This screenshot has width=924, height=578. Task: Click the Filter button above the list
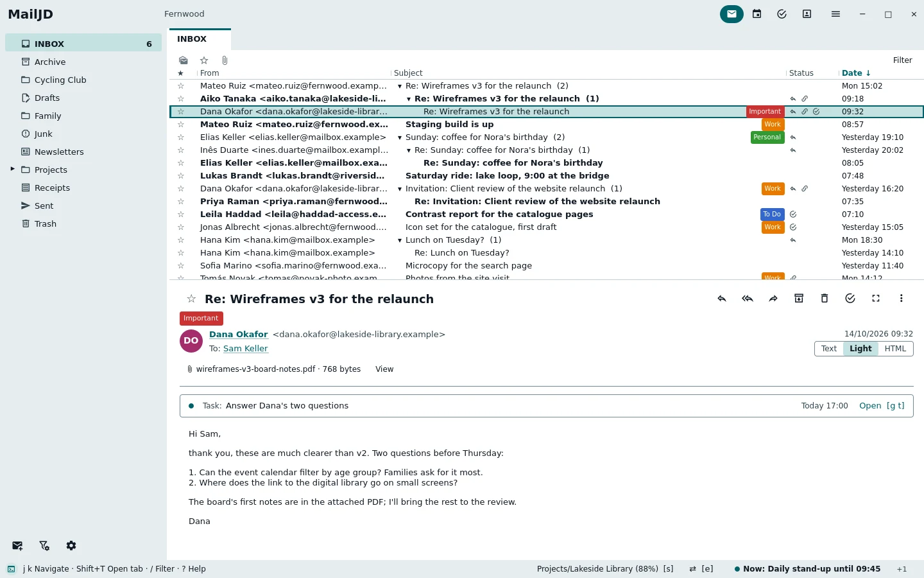click(902, 60)
